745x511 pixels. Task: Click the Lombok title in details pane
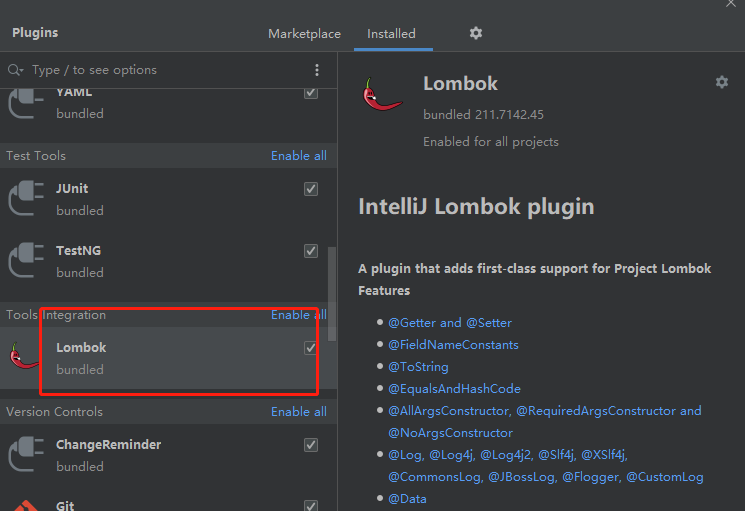tap(460, 84)
